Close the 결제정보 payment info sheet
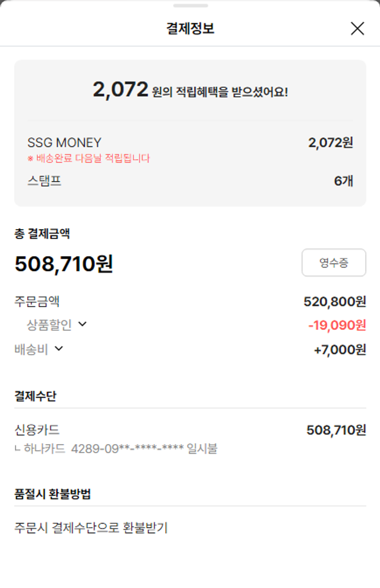The width and height of the screenshot is (380, 588). point(357,29)
